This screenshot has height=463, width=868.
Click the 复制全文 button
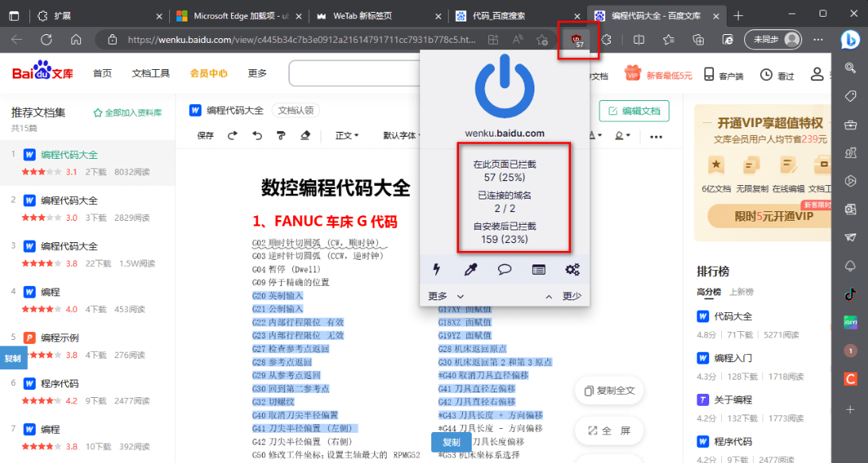609,391
